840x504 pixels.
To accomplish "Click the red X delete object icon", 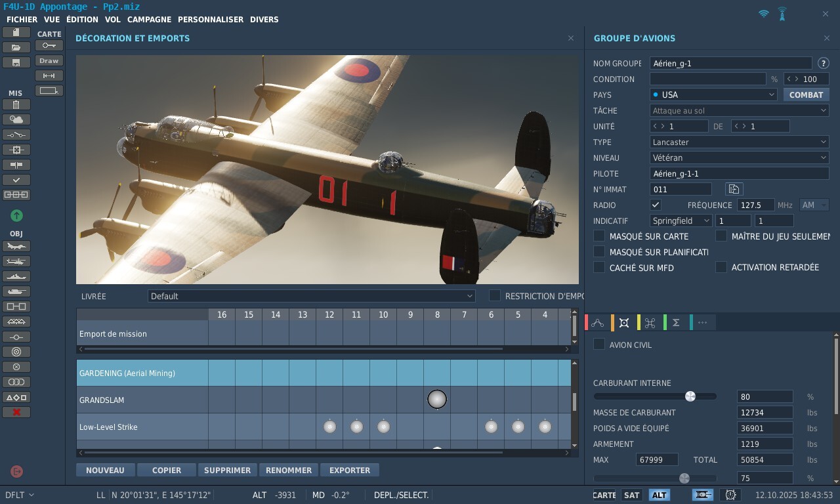I will coord(16,412).
